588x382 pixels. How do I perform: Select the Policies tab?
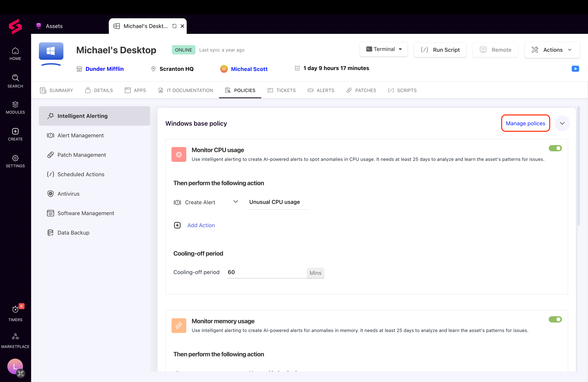[240, 90]
